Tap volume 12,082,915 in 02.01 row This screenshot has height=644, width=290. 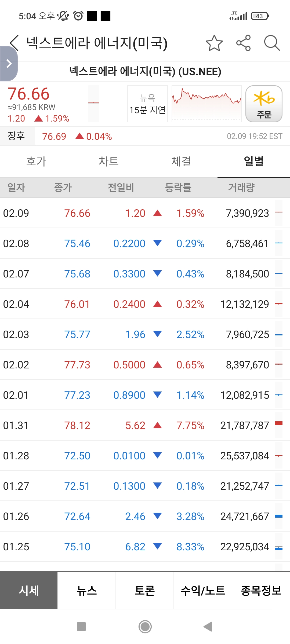[245, 395]
